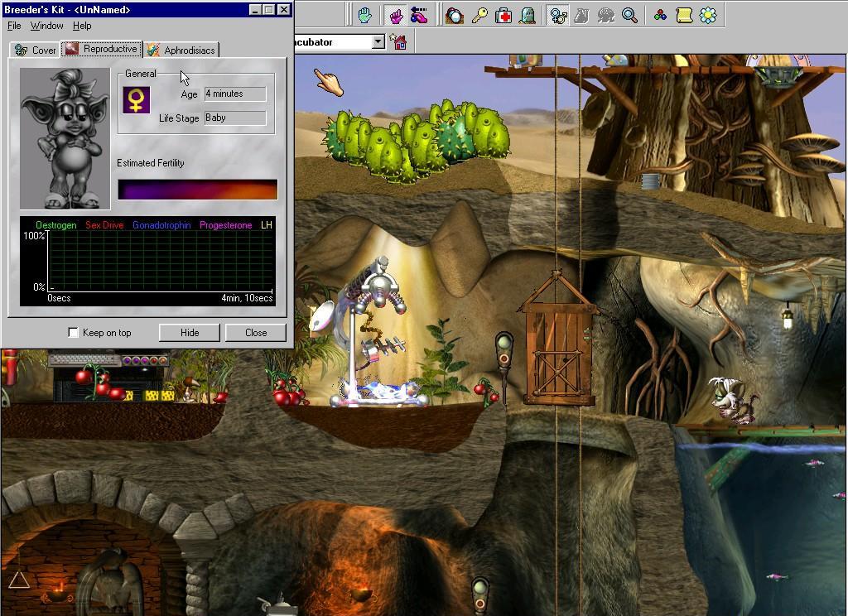Open the Window menu
Screen dimensions: 848x616
[46, 26]
